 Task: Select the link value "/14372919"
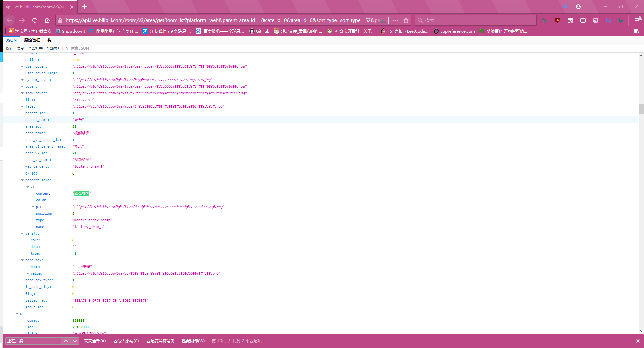[x=84, y=100]
